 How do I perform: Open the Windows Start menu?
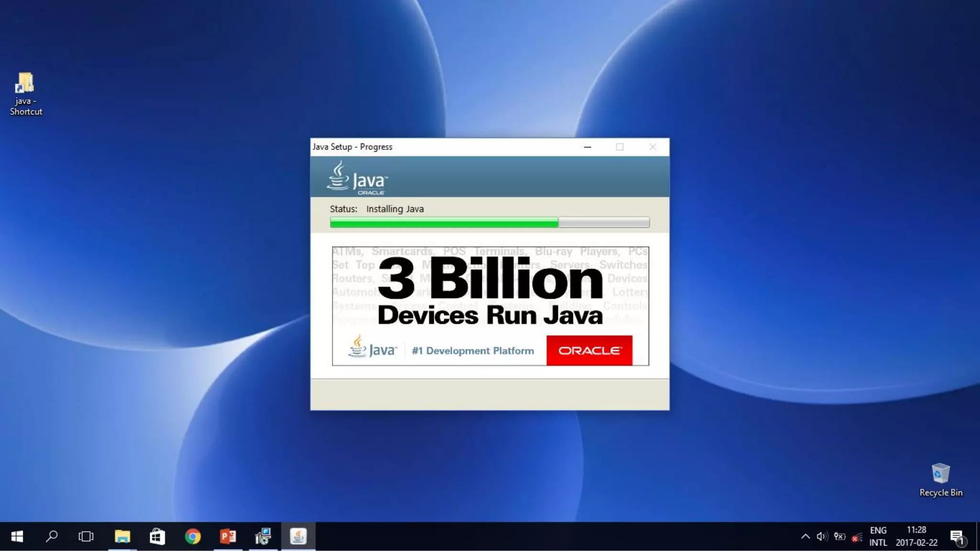click(17, 537)
